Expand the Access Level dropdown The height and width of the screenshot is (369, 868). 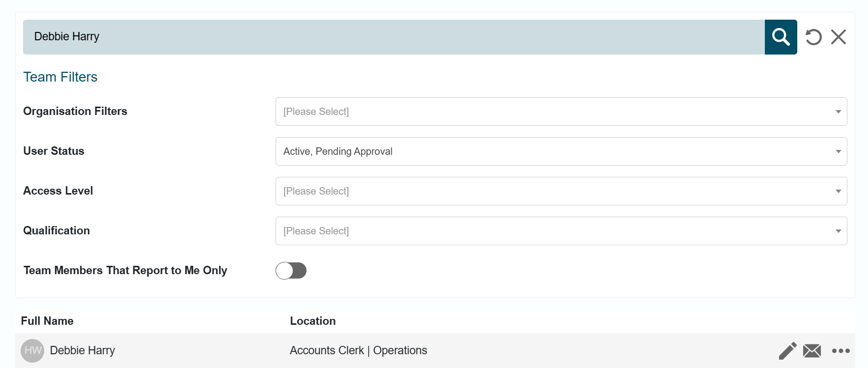pos(561,191)
